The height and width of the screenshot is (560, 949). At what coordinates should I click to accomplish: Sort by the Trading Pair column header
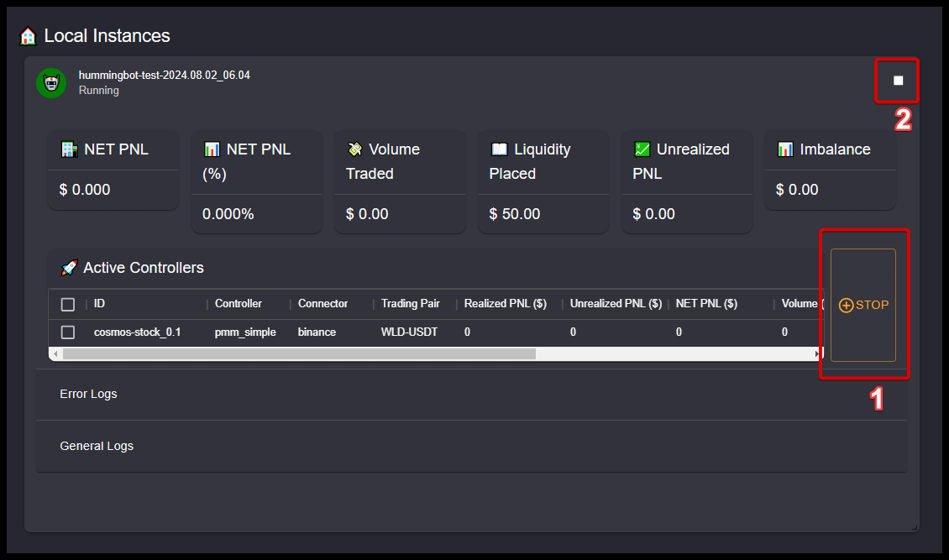(410, 304)
